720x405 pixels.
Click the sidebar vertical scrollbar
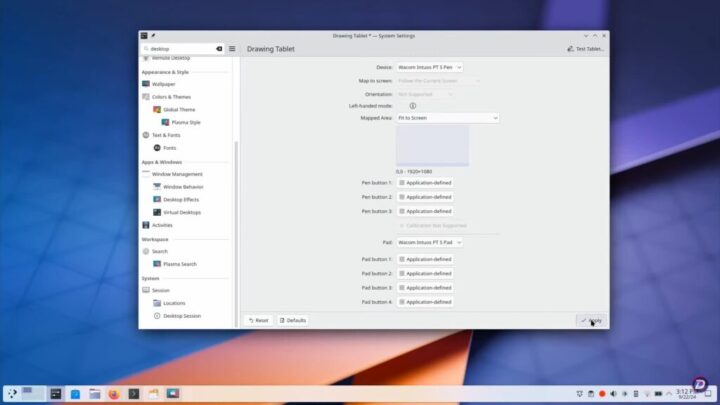tap(236, 234)
